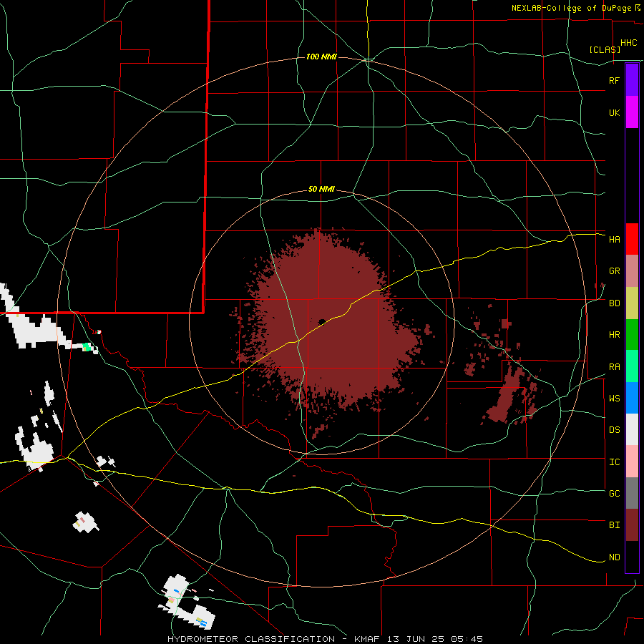
Task: Click the HR legend label
Action: [614, 335]
